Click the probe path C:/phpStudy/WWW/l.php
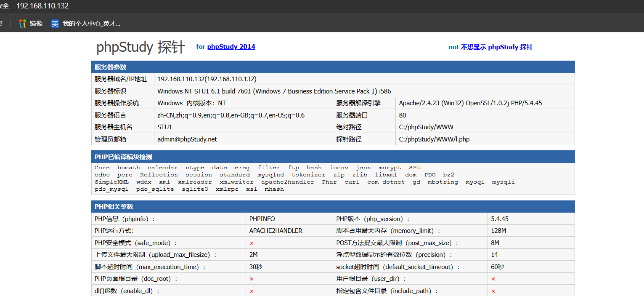Viewport: 644px width, 296px height. [x=434, y=139]
